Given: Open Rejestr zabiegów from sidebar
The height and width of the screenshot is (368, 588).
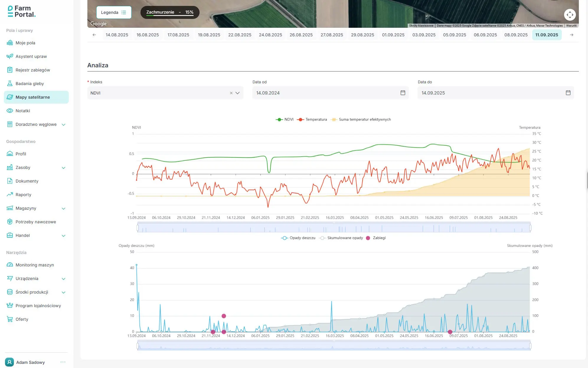Looking at the screenshot, I should [x=33, y=70].
